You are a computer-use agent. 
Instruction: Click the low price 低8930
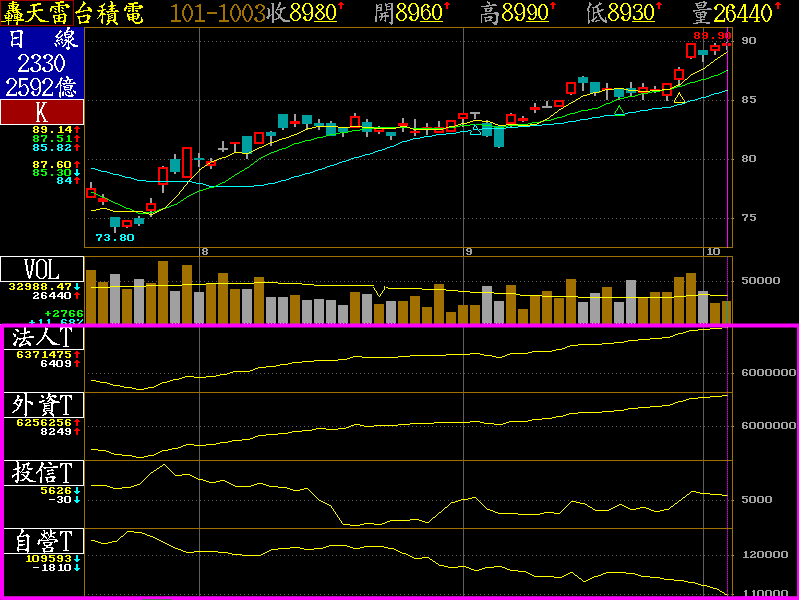(624, 13)
